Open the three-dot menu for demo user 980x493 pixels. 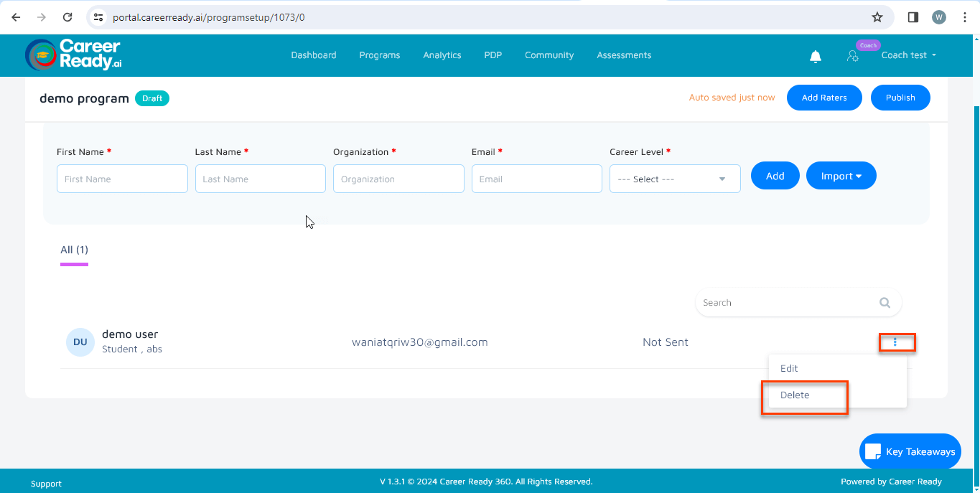point(895,342)
